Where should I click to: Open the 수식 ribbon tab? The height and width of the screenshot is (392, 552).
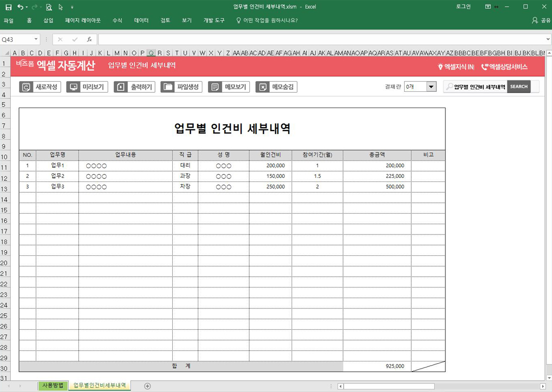(x=117, y=20)
